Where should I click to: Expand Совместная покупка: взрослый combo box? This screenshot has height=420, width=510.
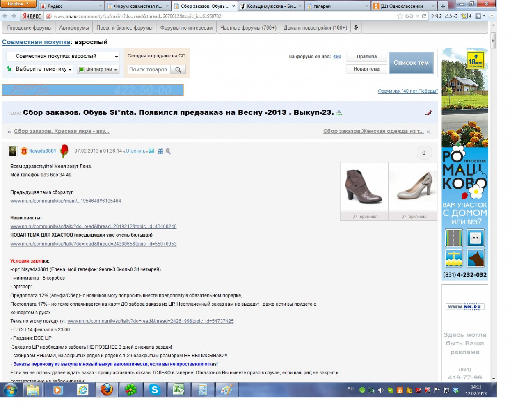pyautogui.click(x=63, y=57)
